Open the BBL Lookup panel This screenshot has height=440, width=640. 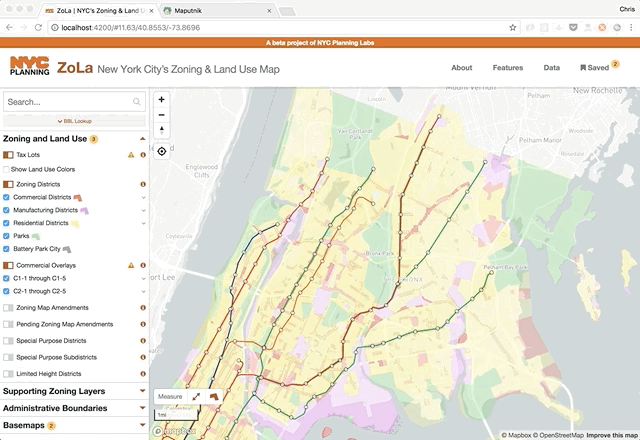click(74, 121)
